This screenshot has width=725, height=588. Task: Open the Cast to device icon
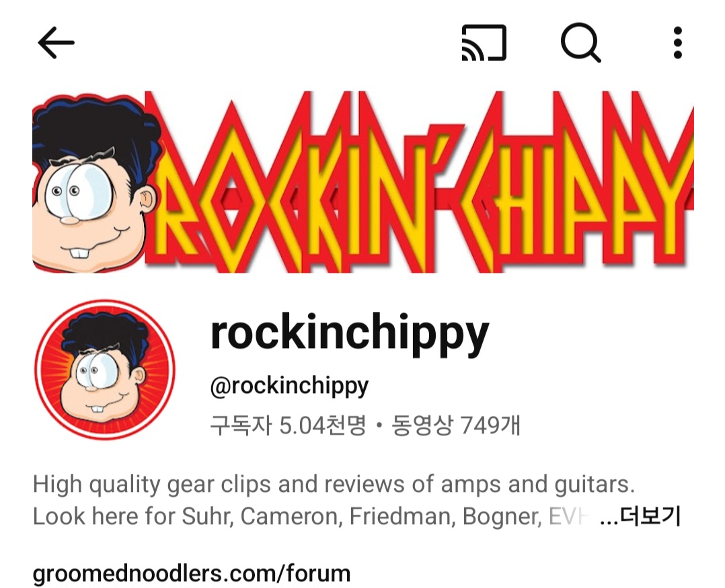[x=484, y=42]
